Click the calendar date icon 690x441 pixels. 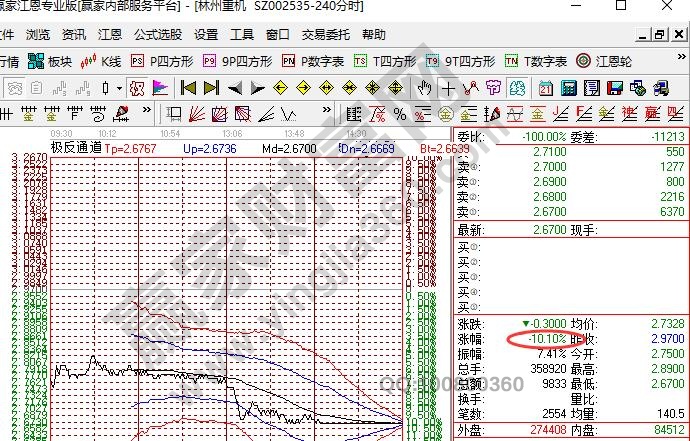545,88
